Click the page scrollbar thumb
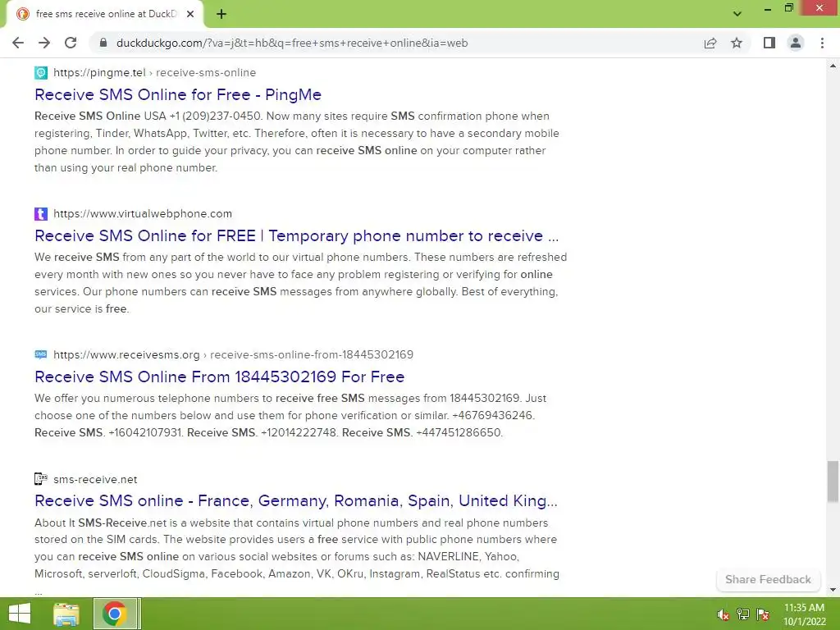This screenshot has height=630, width=840. tap(833, 481)
